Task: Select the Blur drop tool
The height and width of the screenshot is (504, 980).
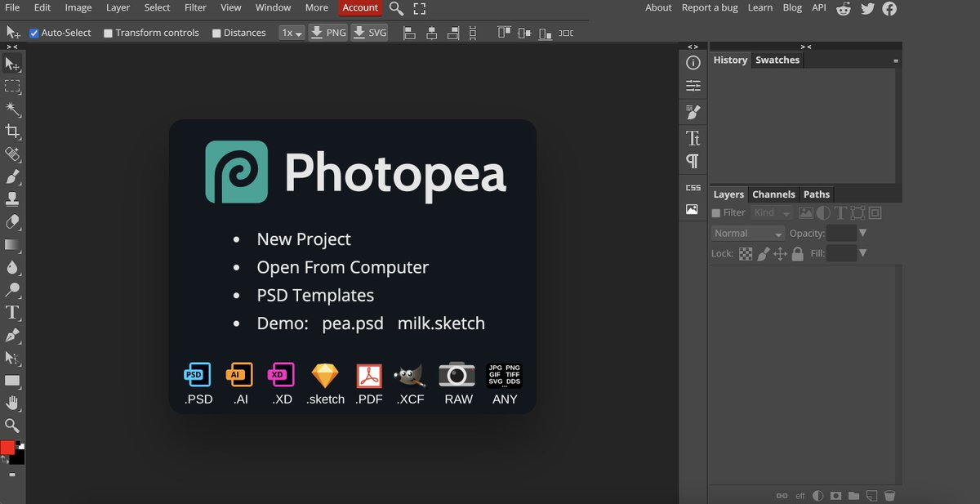Action: point(12,267)
